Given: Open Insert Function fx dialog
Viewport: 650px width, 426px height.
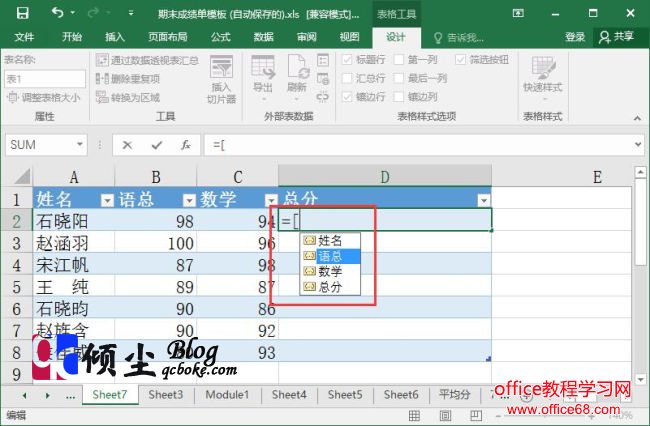Looking at the screenshot, I should pyautogui.click(x=185, y=145).
